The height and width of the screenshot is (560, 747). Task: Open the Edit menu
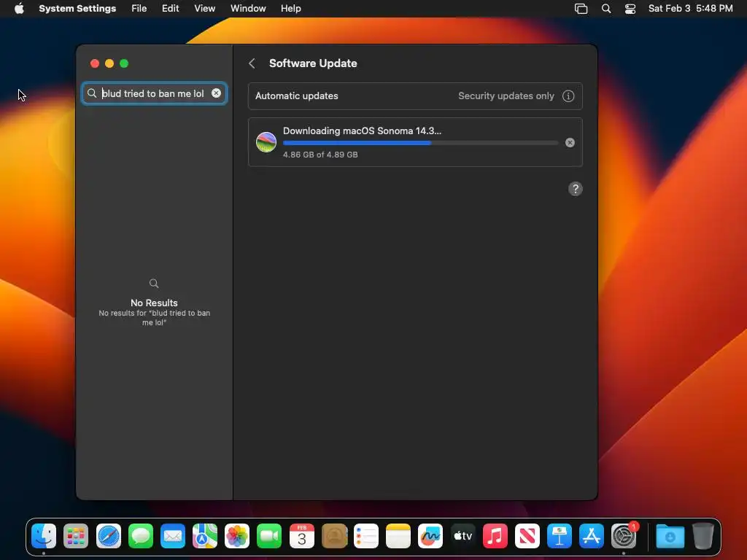coord(170,9)
